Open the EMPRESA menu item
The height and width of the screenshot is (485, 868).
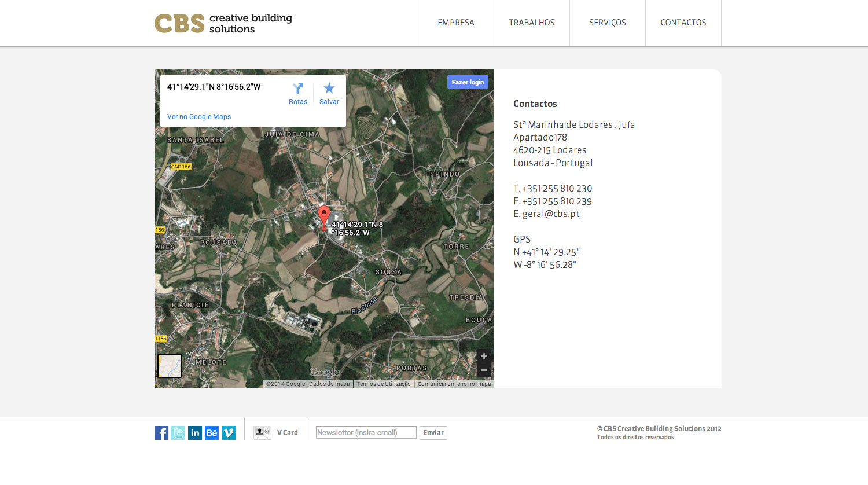(455, 23)
